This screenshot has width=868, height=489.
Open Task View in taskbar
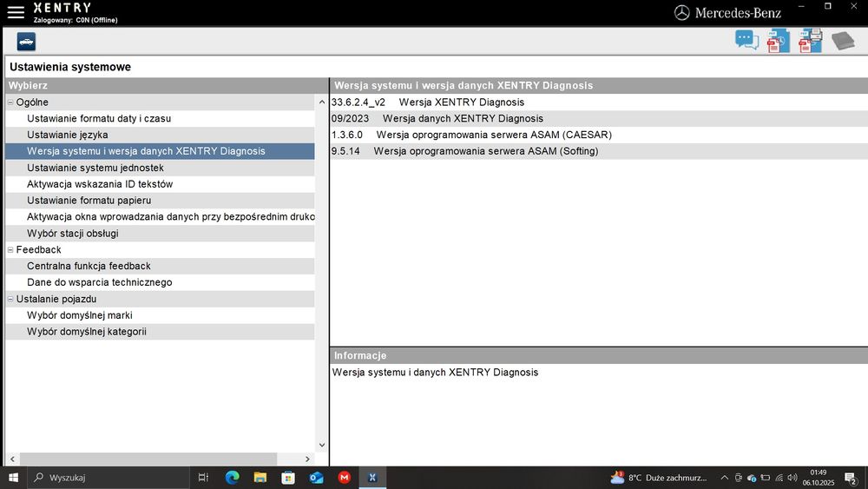click(x=203, y=478)
